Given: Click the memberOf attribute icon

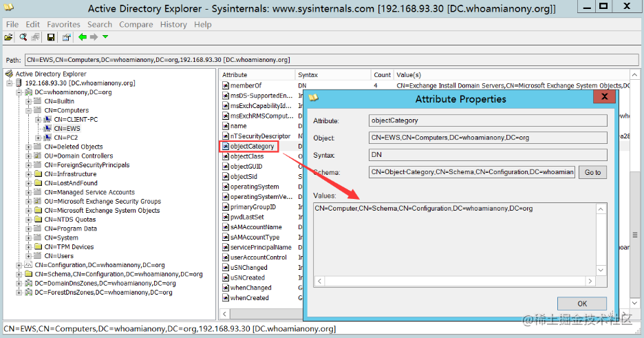Looking at the screenshot, I should click(226, 85).
